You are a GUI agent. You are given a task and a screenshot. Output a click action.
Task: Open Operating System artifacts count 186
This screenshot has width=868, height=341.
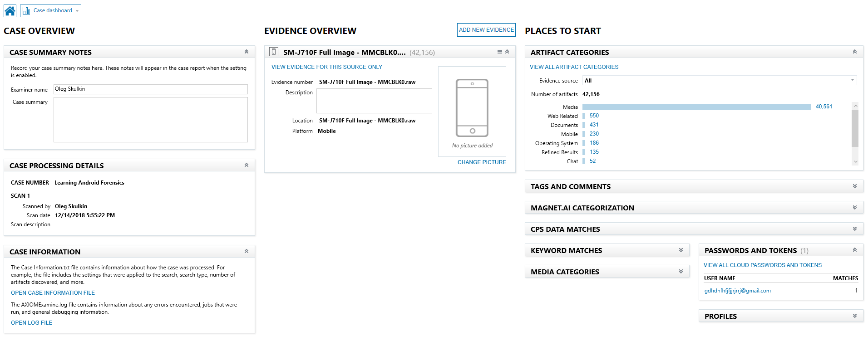tap(594, 143)
